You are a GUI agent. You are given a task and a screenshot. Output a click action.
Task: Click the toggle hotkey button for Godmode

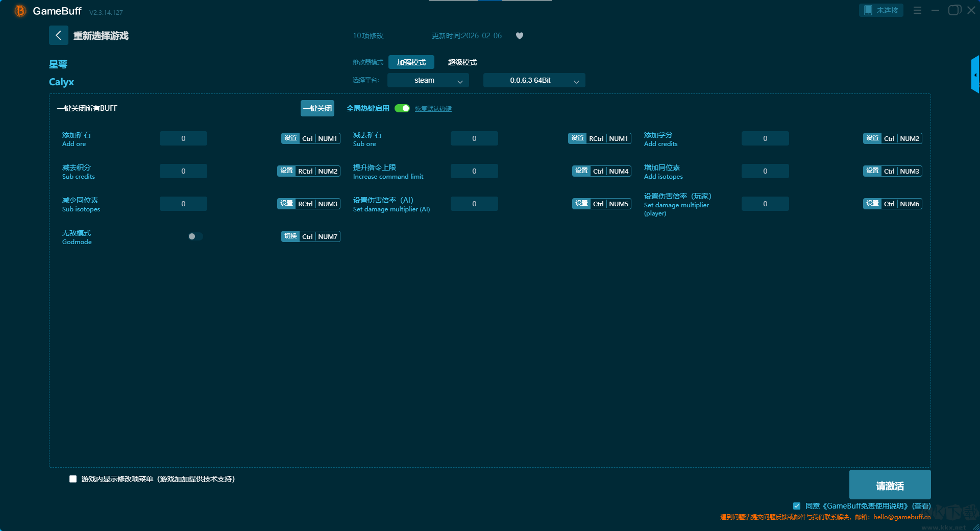tap(290, 236)
